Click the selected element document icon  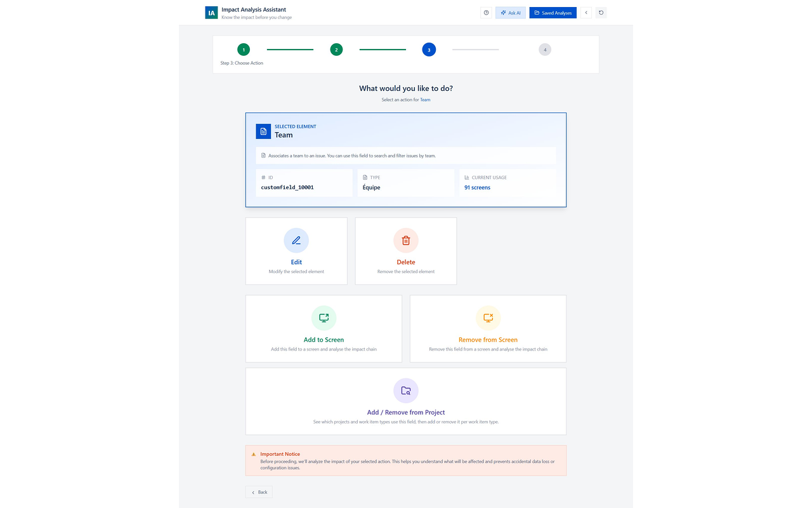(x=263, y=131)
